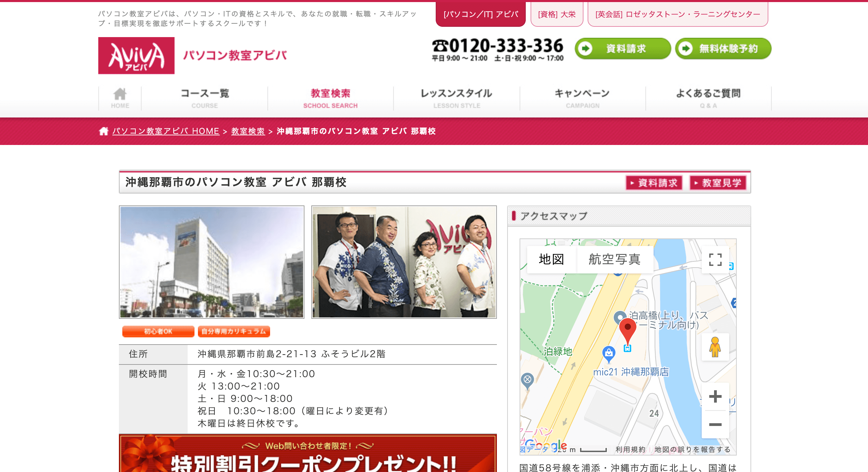Click the 0120-333-336 phone number
This screenshot has width=868, height=472.
tap(498, 46)
